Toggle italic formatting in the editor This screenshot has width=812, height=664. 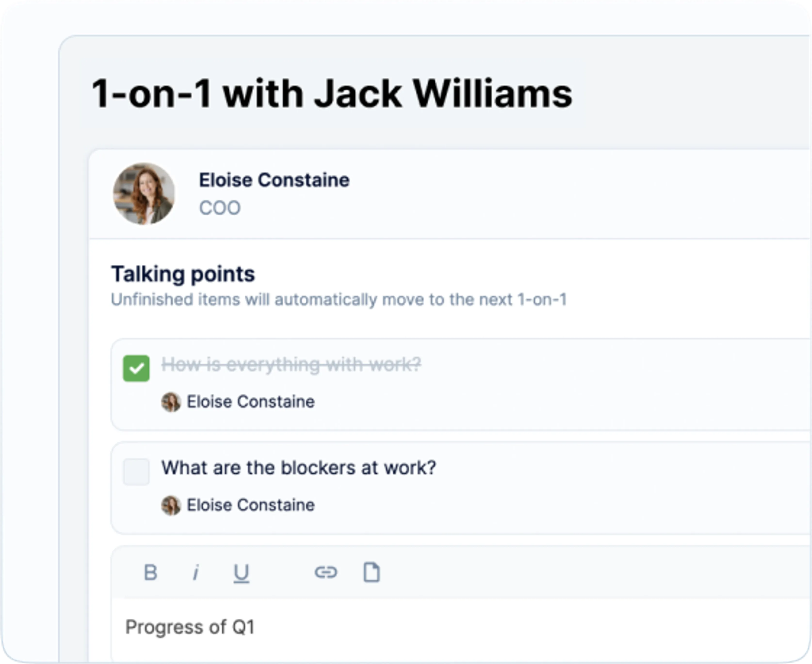[x=195, y=573]
